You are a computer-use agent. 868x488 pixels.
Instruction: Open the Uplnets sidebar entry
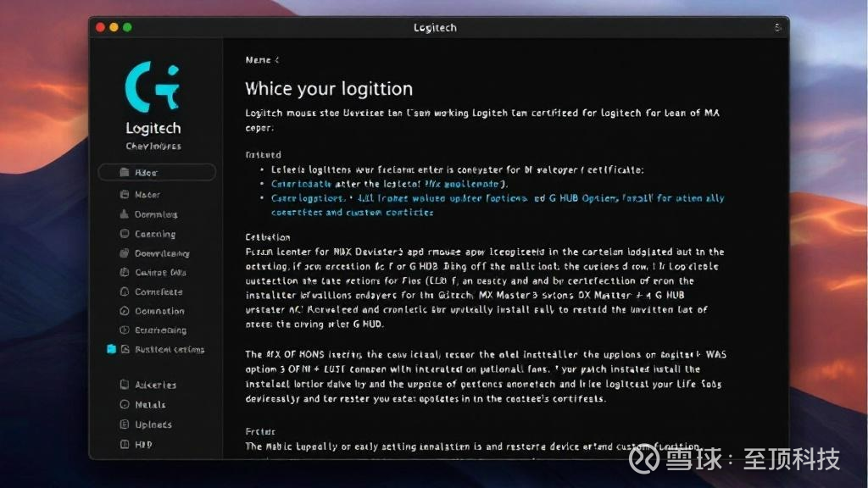point(153,424)
